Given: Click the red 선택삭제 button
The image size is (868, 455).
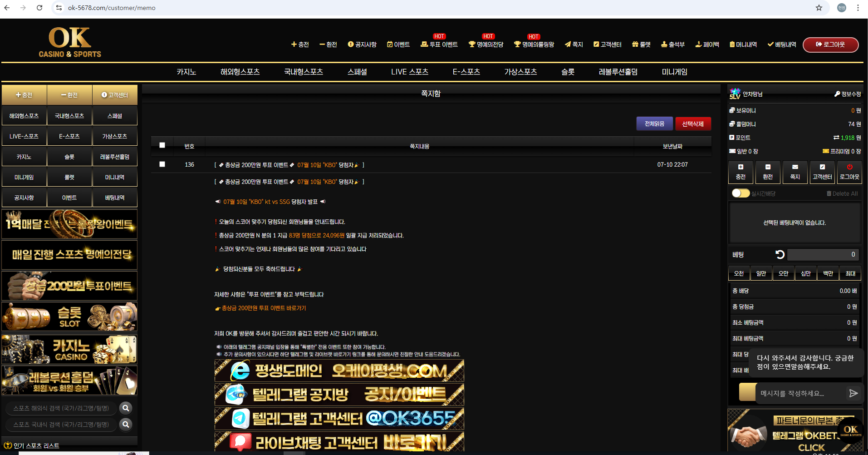Looking at the screenshot, I should 693,124.
